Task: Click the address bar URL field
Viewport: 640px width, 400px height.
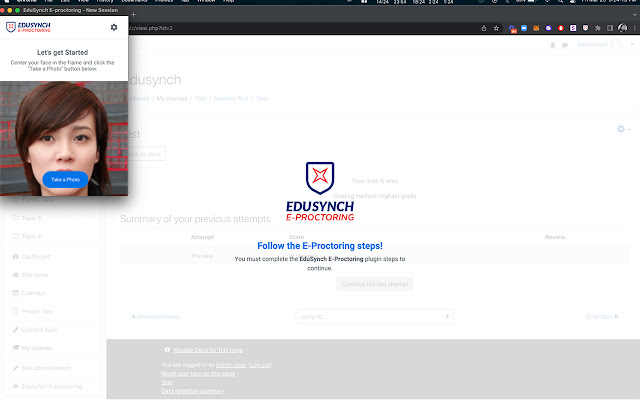Action: 302,28
